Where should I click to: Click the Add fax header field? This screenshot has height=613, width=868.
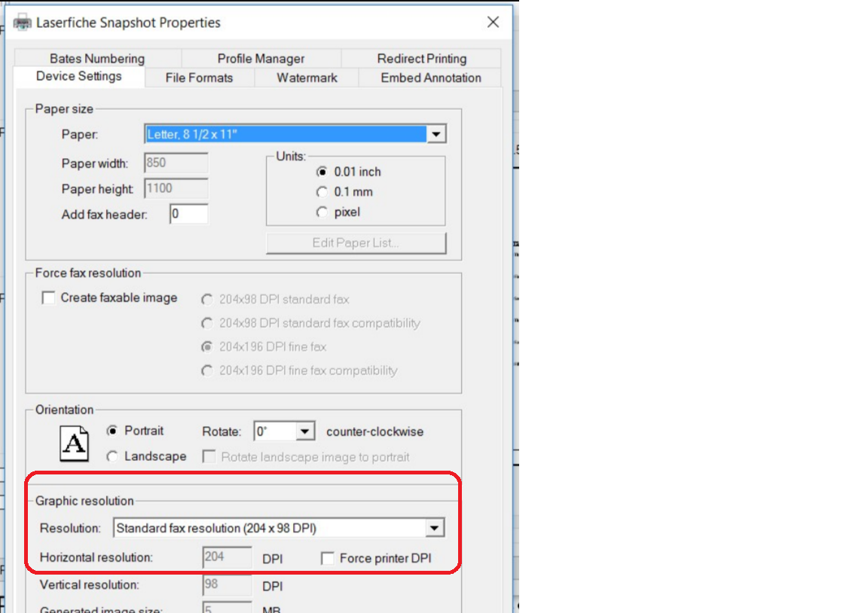coord(189,214)
